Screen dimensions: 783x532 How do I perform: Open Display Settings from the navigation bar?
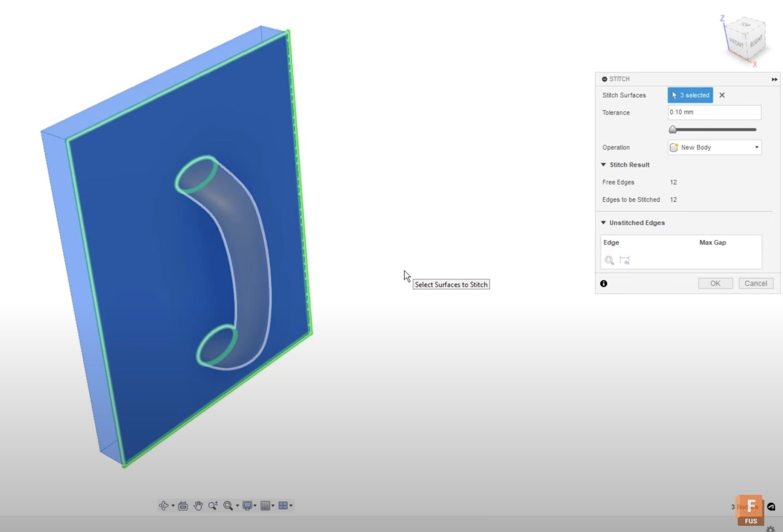click(x=248, y=506)
